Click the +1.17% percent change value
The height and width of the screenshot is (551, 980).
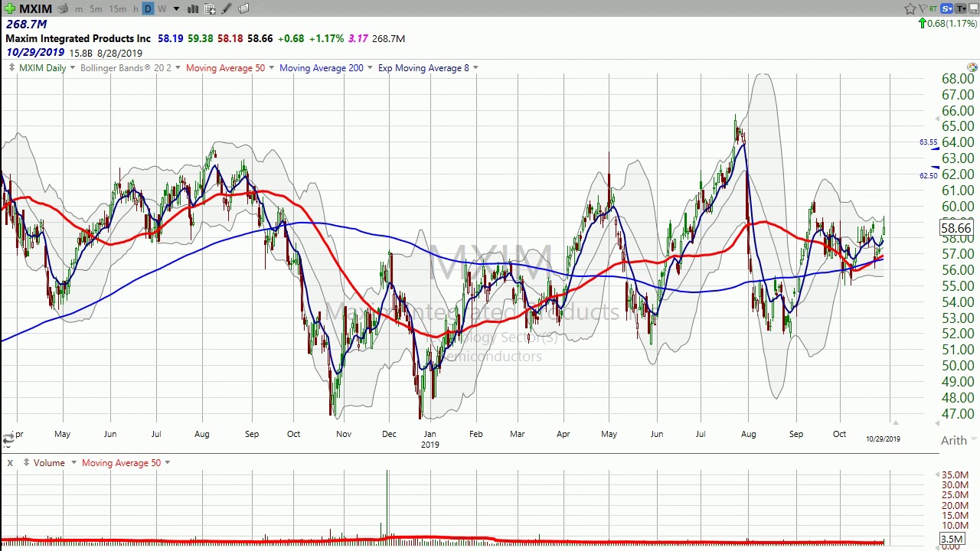326,38
